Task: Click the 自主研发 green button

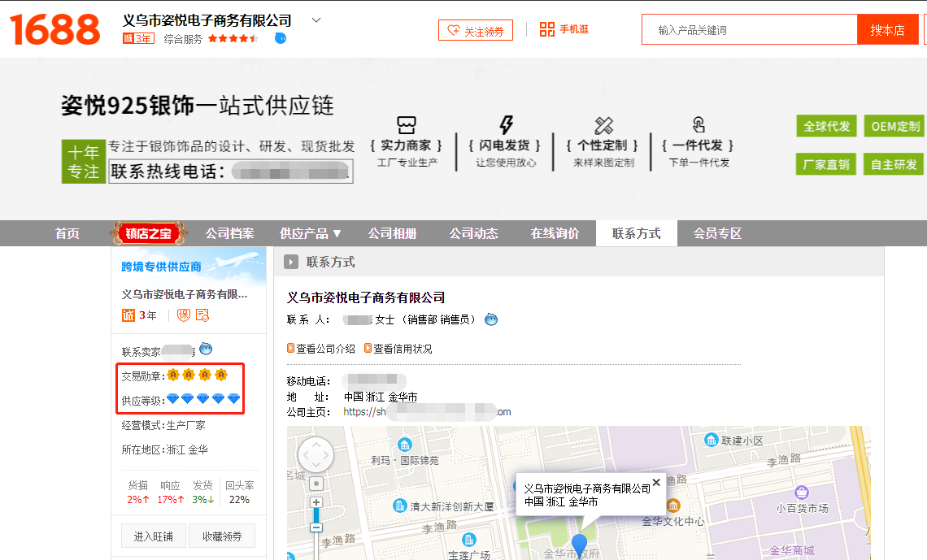Action: click(x=894, y=164)
